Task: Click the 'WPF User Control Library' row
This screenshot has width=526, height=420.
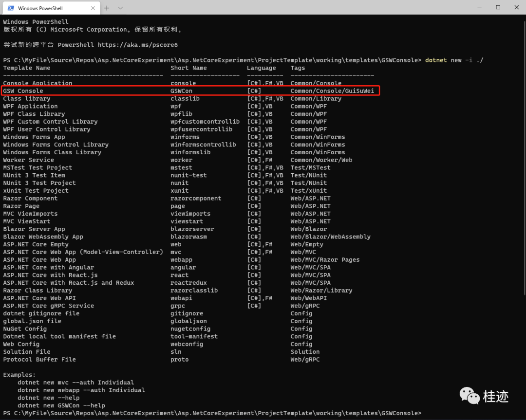Action: [x=165, y=129]
